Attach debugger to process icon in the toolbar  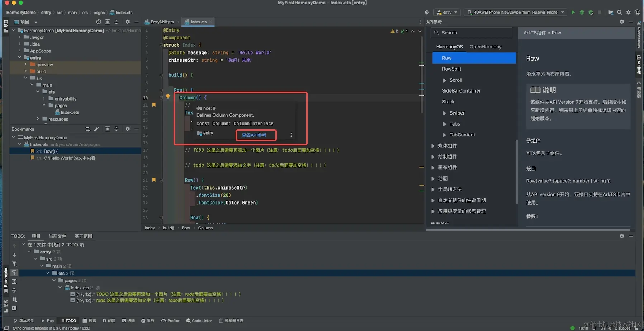591,12
